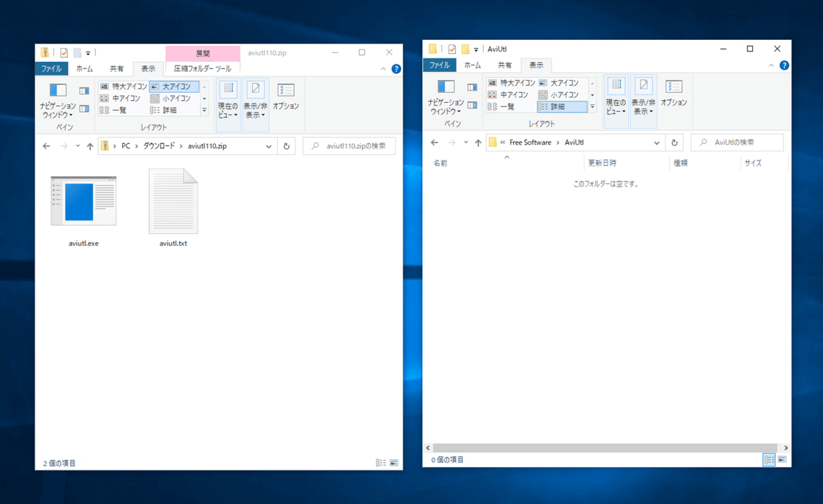
Task: Sort by 名前 column in AviUtl window
Action: (x=507, y=163)
